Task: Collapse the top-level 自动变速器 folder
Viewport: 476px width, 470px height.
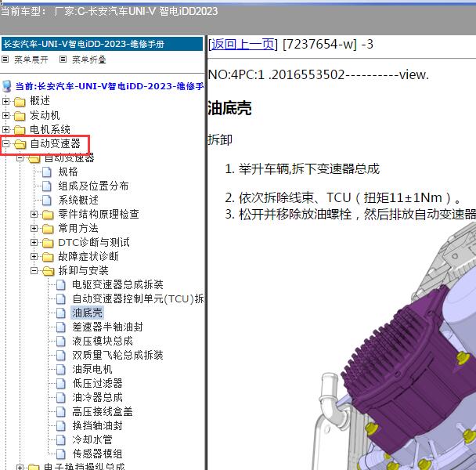Action: coord(5,143)
